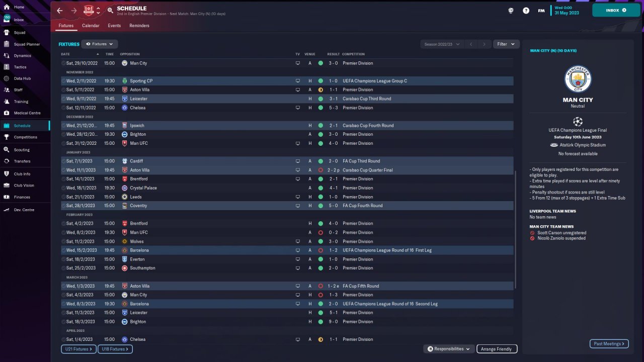644x362 pixels.
Task: Open the Squad icon in the sidebar
Action: (x=7, y=33)
